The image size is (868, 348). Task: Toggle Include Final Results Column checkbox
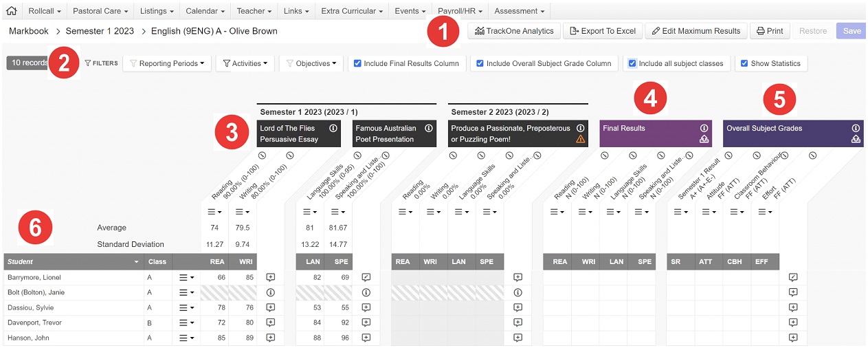pos(357,63)
